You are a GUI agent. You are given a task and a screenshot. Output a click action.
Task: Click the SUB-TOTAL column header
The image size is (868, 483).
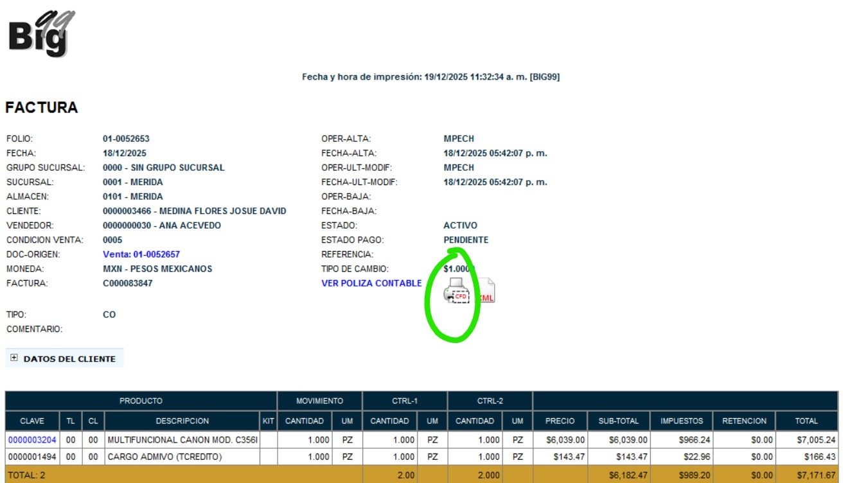click(x=619, y=421)
